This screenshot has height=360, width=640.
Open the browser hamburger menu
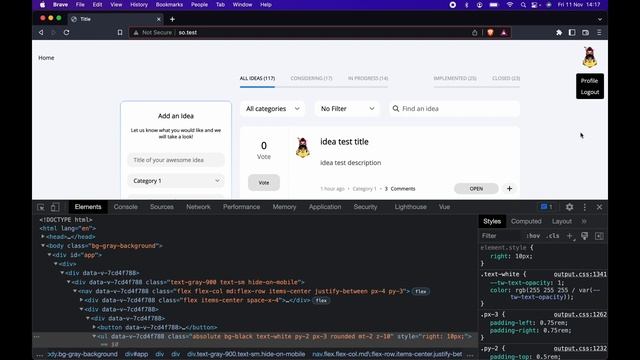coord(599,32)
